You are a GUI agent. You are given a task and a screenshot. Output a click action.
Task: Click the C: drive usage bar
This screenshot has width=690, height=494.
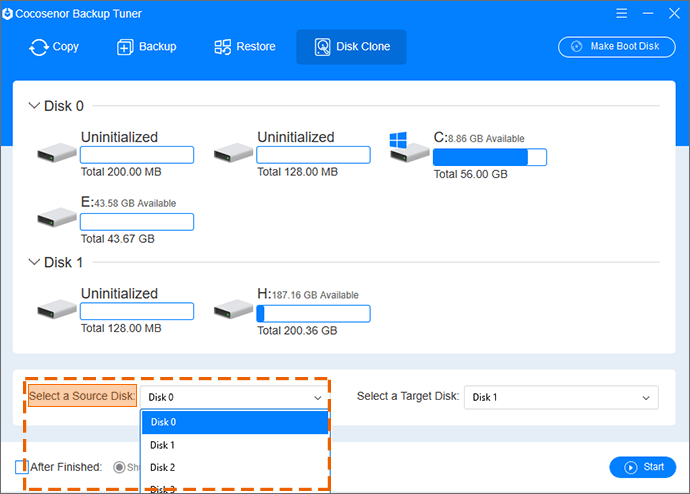tap(490, 157)
